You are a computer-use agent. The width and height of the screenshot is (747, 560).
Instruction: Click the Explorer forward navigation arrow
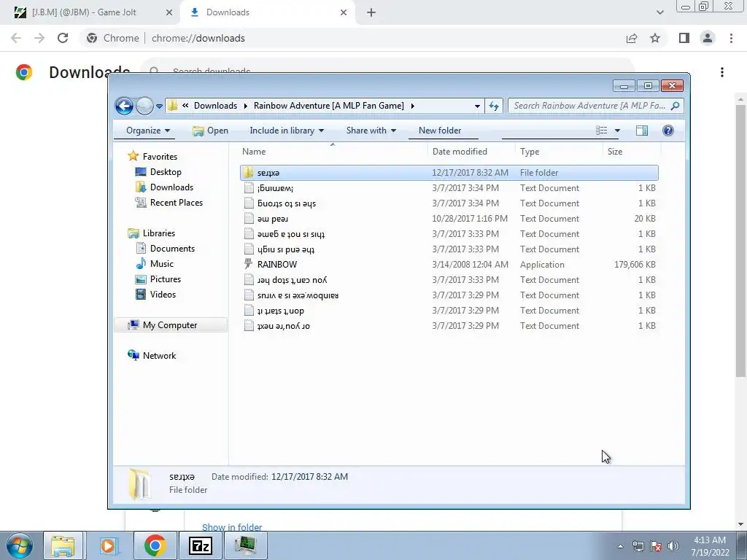point(144,106)
